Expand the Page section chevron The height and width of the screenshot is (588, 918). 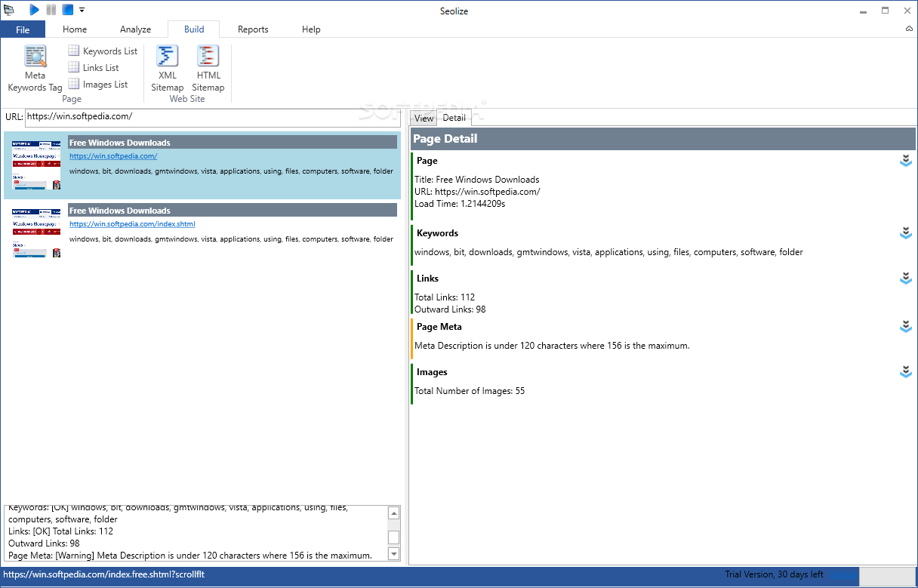(906, 161)
